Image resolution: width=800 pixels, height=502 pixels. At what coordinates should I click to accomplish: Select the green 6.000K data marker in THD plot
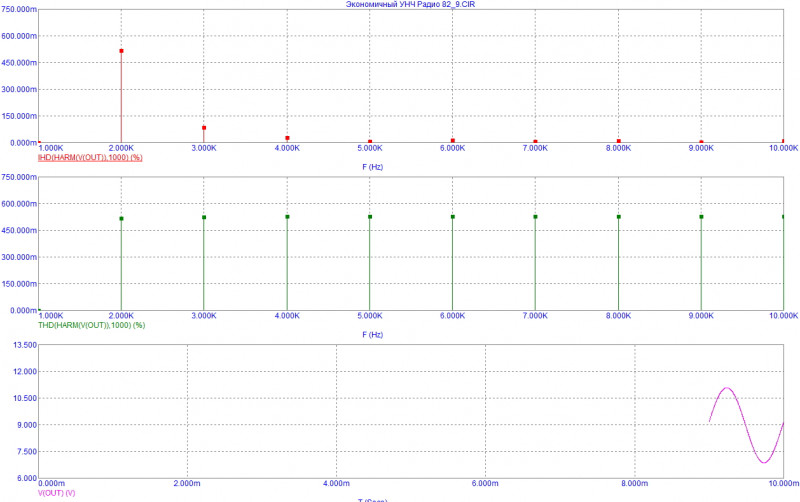453,217
